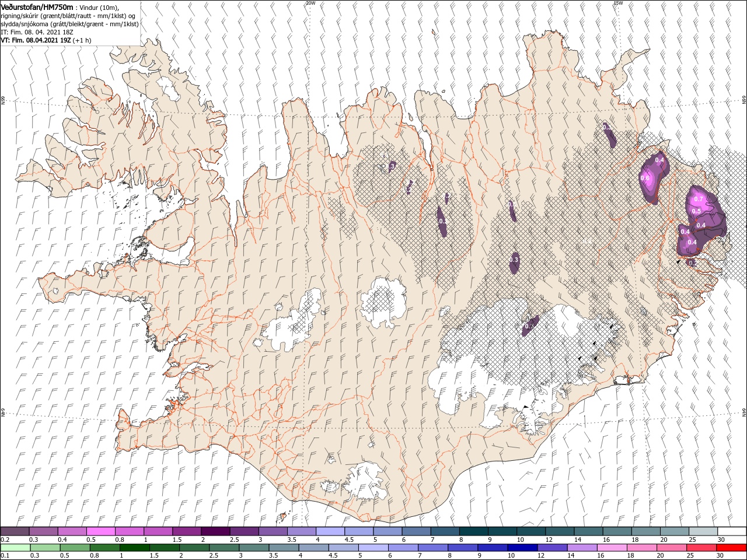747x560 pixels.
Task: Select the 15W longitude label at the top edge
Action: coord(618,2)
